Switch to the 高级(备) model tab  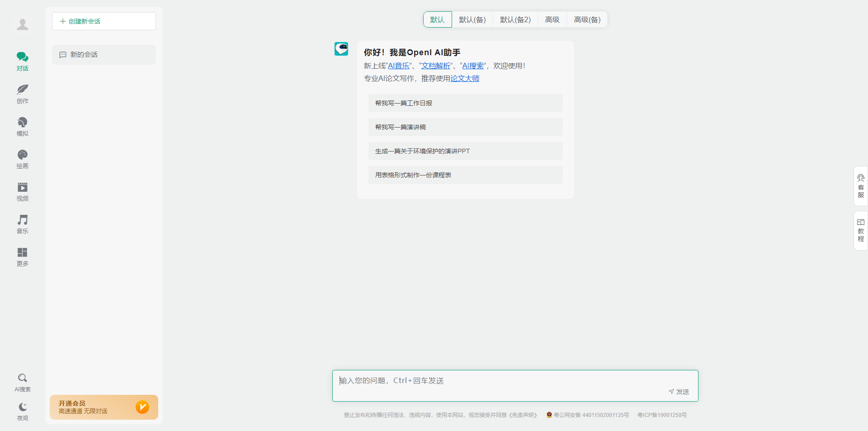point(587,19)
